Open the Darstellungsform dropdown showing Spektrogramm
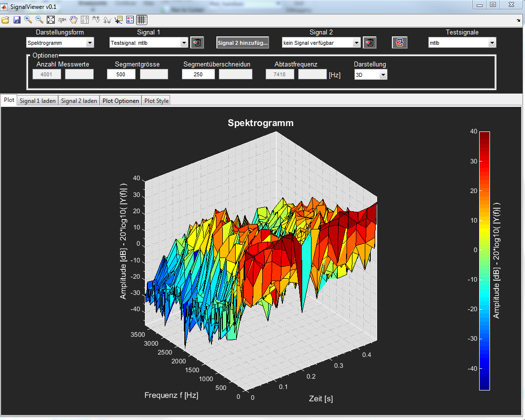The image size is (525, 420). 60,43
